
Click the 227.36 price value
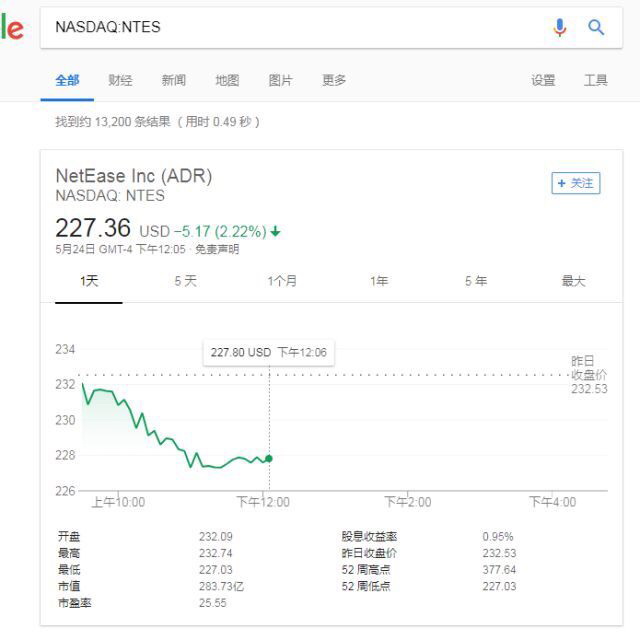(x=93, y=228)
